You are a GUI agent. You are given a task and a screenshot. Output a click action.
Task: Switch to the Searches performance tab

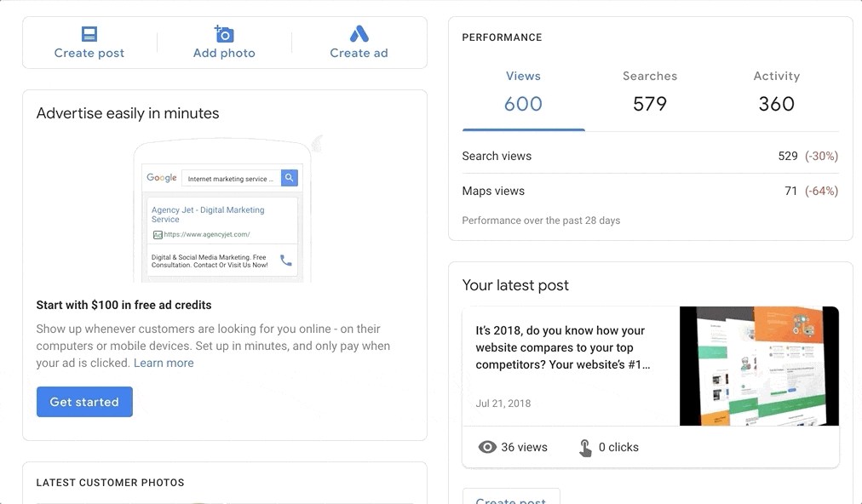tap(650, 94)
